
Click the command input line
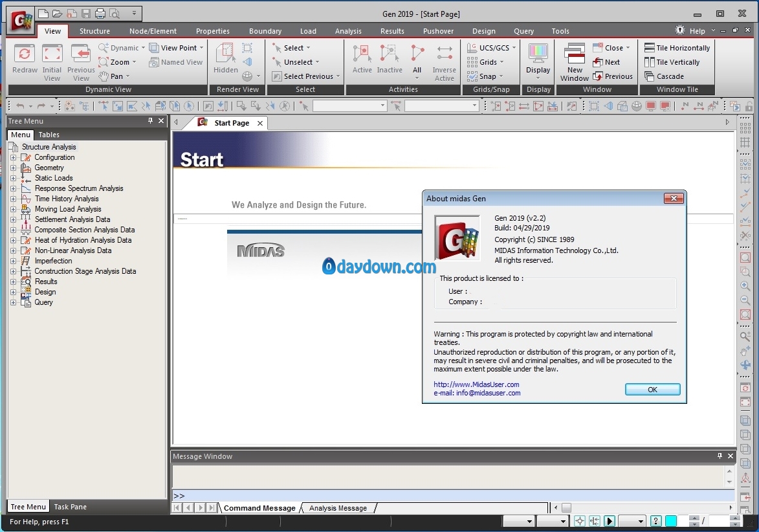click(454, 496)
